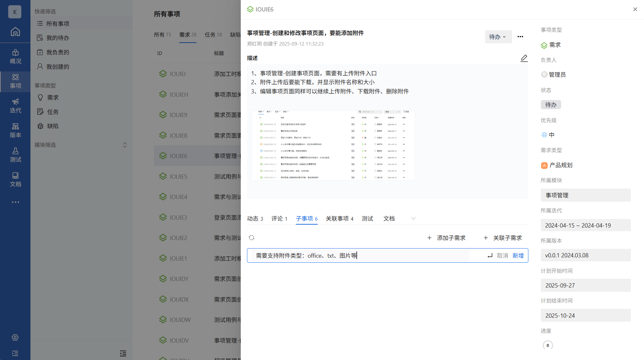The width and height of the screenshot is (644, 360).
Task: Click the collapse menu icon at bottom
Action: [123, 353]
